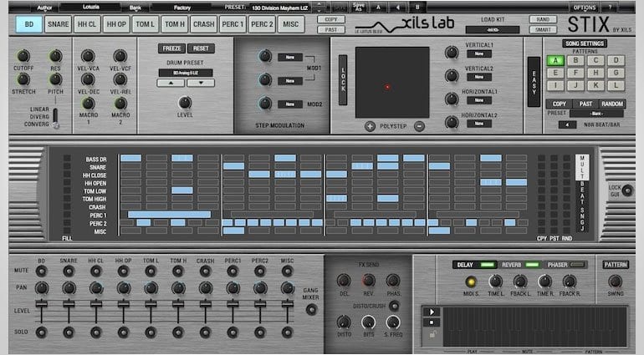Toggle the REVERB effect switch
This screenshot has width=644, height=355.
532,265
